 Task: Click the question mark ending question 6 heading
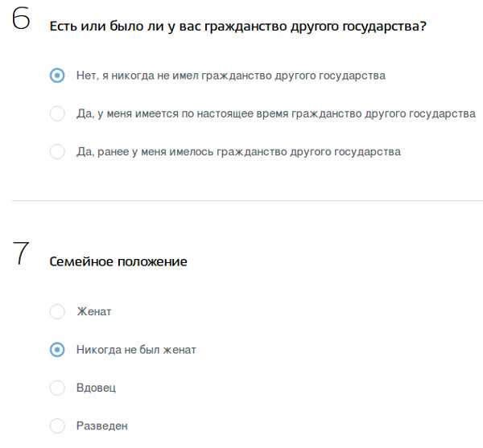coord(423,27)
